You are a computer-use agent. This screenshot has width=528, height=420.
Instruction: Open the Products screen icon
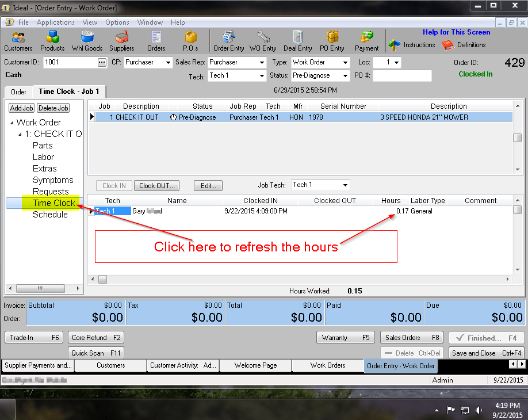[52, 40]
